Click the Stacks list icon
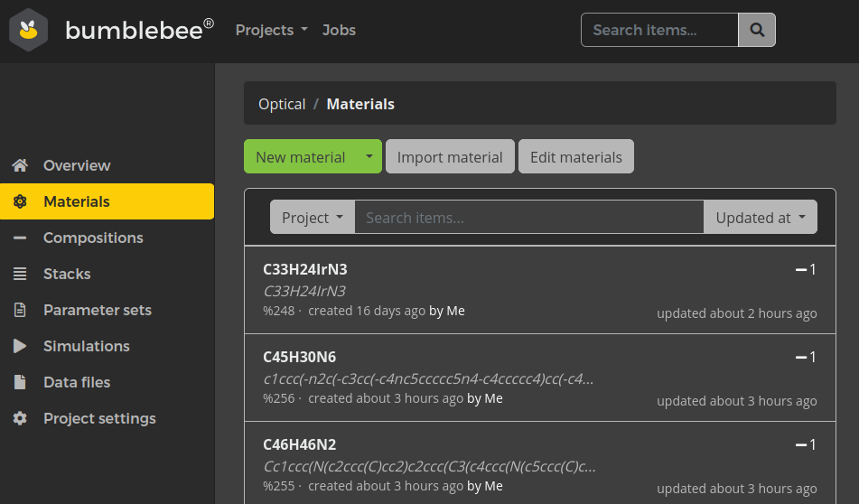This screenshot has height=504, width=859. click(x=20, y=274)
